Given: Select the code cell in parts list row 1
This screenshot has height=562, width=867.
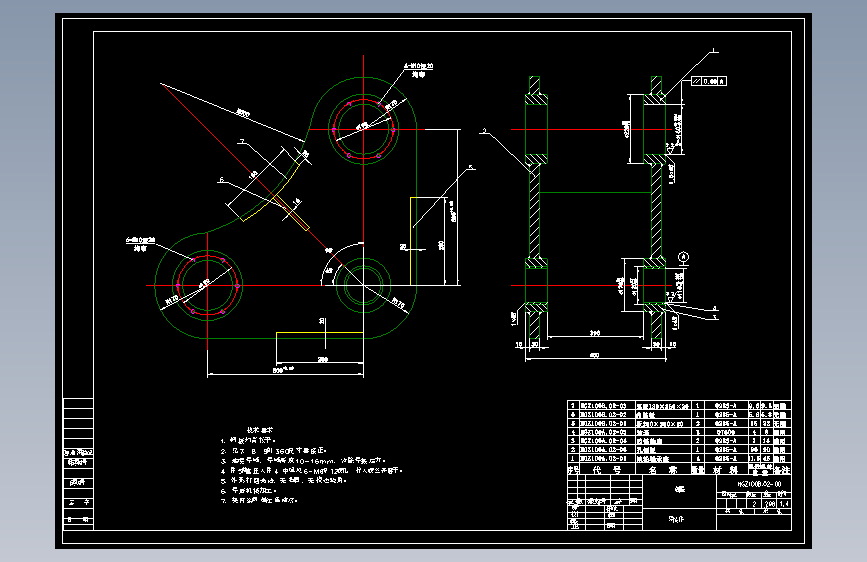Looking at the screenshot, I should (x=607, y=459).
